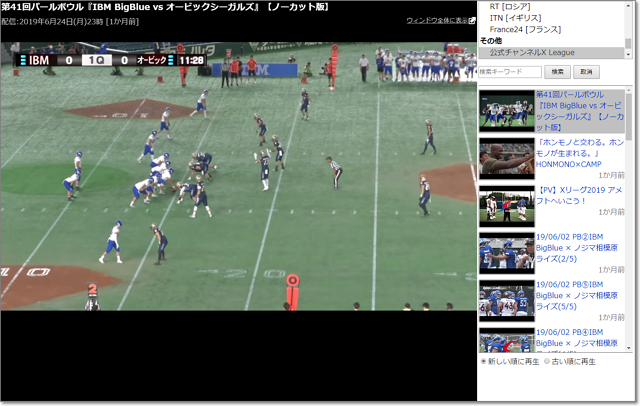
Task: Click the open-in-full-window external link icon
Action: pos(472,20)
